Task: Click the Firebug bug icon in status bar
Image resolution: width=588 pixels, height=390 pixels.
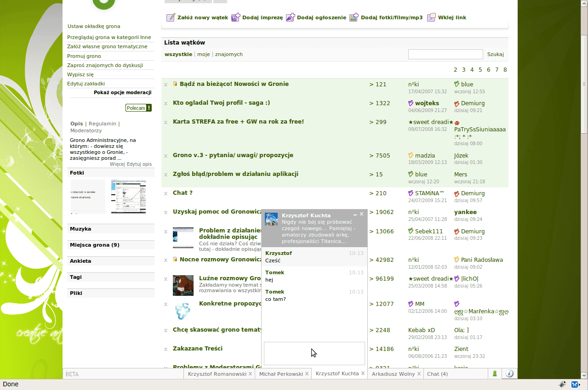Action: (562, 384)
